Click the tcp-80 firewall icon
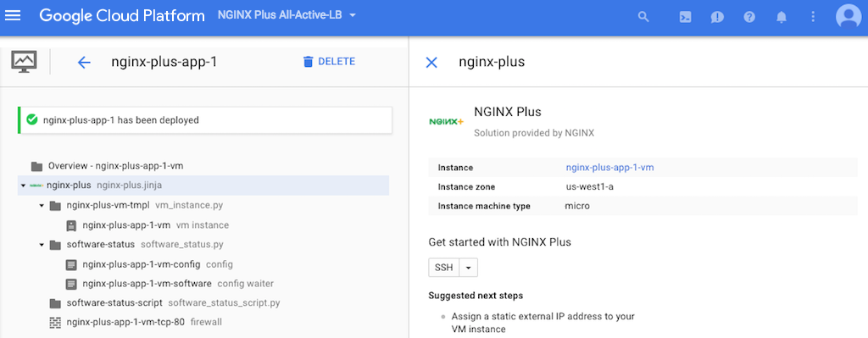Image resolution: width=868 pixels, height=338 pixels. coord(55,323)
